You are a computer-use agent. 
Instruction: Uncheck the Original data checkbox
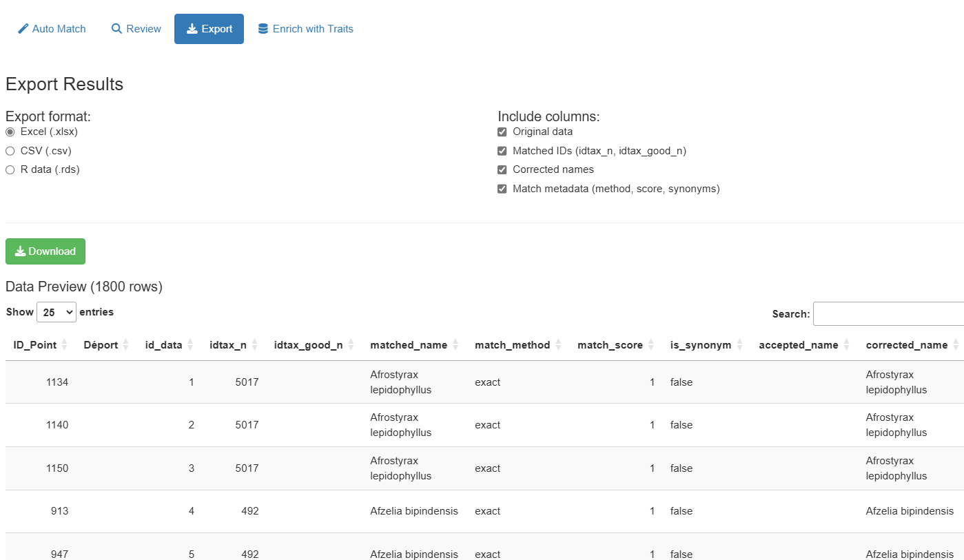pos(502,132)
